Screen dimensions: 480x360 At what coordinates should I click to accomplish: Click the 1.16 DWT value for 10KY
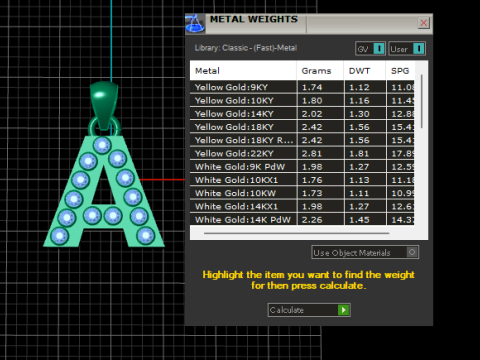pyautogui.click(x=359, y=101)
